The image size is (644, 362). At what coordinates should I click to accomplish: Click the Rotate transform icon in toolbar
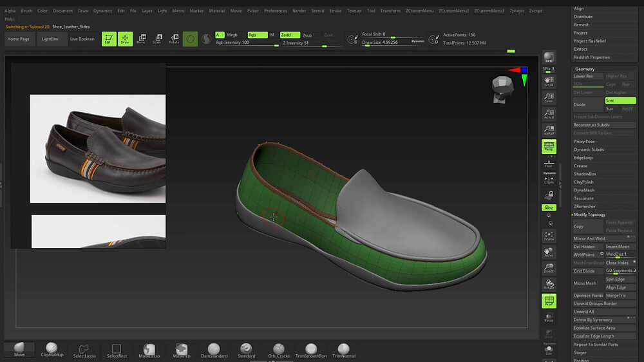tap(174, 39)
